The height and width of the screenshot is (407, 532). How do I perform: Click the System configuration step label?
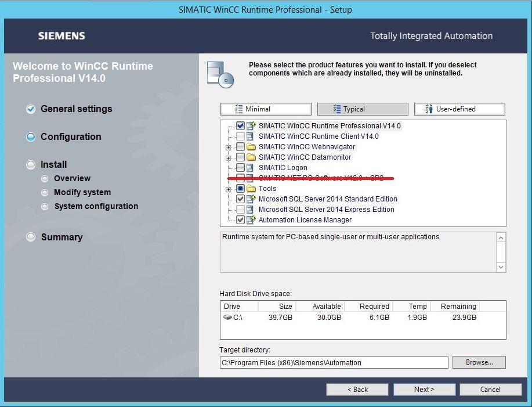pyautogui.click(x=96, y=206)
